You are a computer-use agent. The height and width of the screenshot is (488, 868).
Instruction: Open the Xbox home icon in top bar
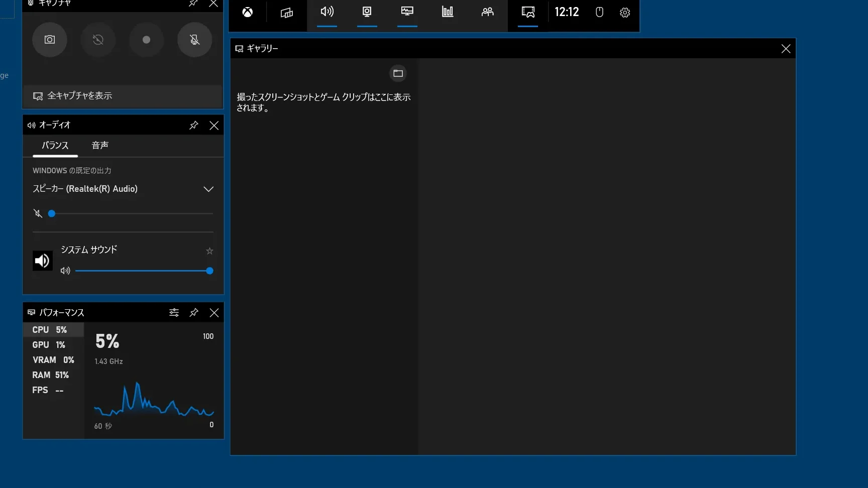click(246, 12)
